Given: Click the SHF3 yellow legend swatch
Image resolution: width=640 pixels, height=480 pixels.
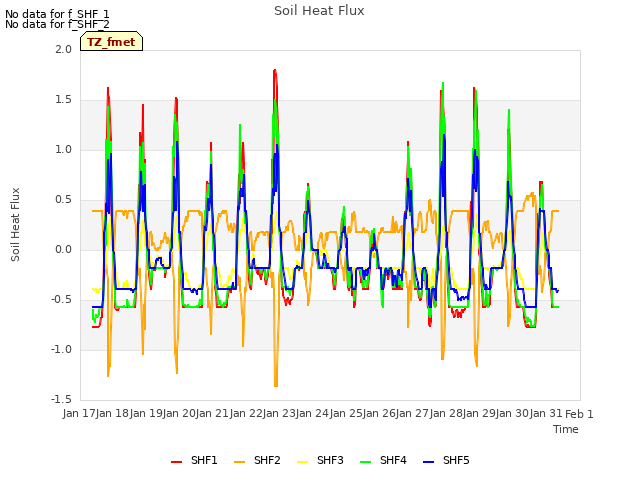Looking at the screenshot, I should click(302, 461).
